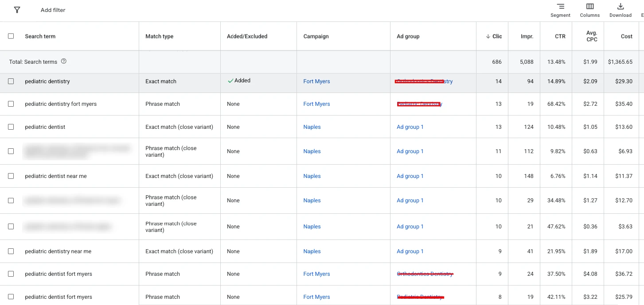Open Naples campaign in the $6.93 row

point(312,151)
